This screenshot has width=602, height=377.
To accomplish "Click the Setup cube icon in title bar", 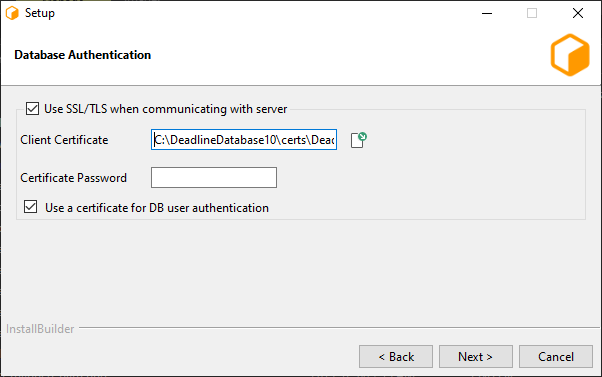I will (x=12, y=13).
